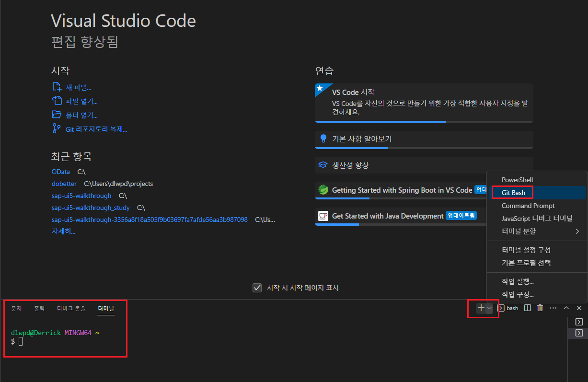Click the folder icon beside 폴더 열기...
The image size is (588, 382).
pos(57,115)
